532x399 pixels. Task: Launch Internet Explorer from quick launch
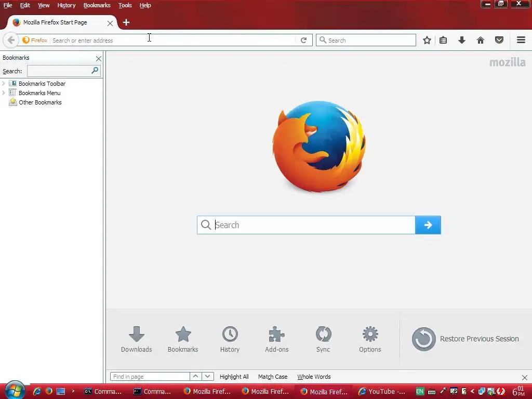click(x=37, y=391)
